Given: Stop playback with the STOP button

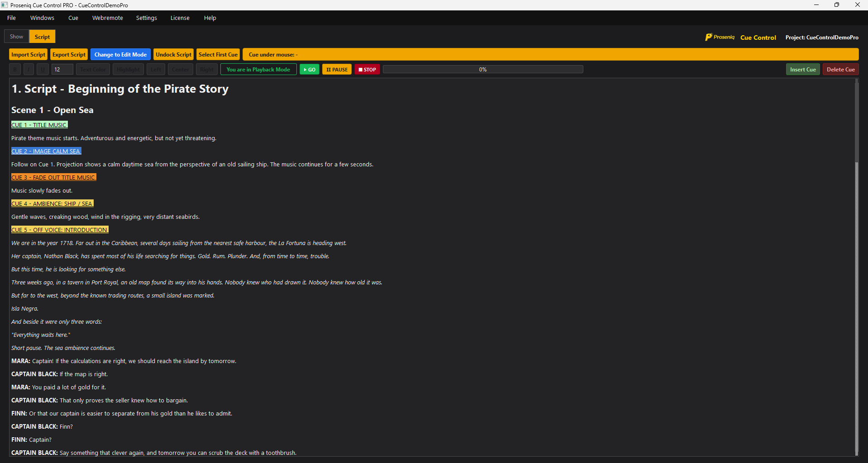Looking at the screenshot, I should [x=367, y=69].
